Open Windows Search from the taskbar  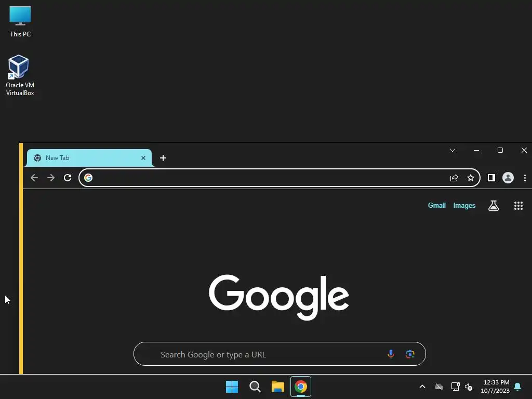click(x=255, y=387)
